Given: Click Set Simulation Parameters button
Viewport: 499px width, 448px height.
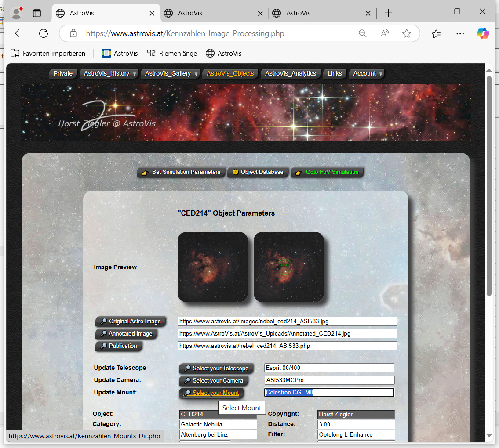Looking at the screenshot, I should pyautogui.click(x=181, y=172).
